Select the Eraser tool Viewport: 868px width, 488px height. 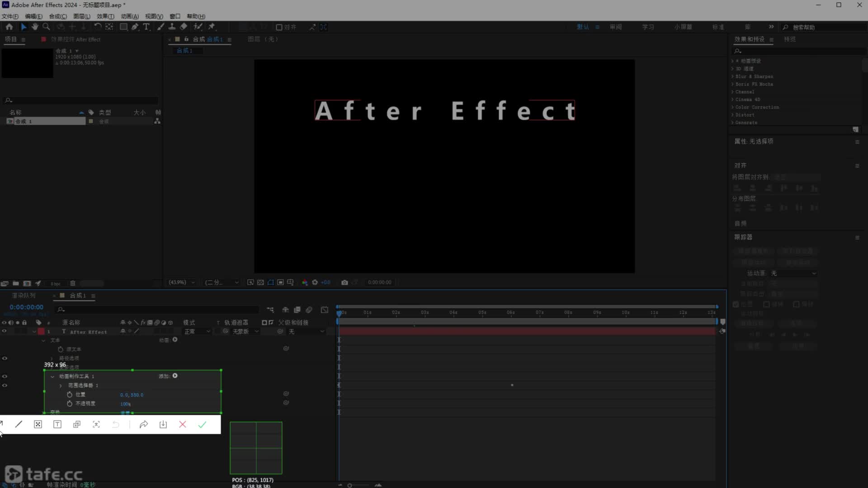click(184, 27)
